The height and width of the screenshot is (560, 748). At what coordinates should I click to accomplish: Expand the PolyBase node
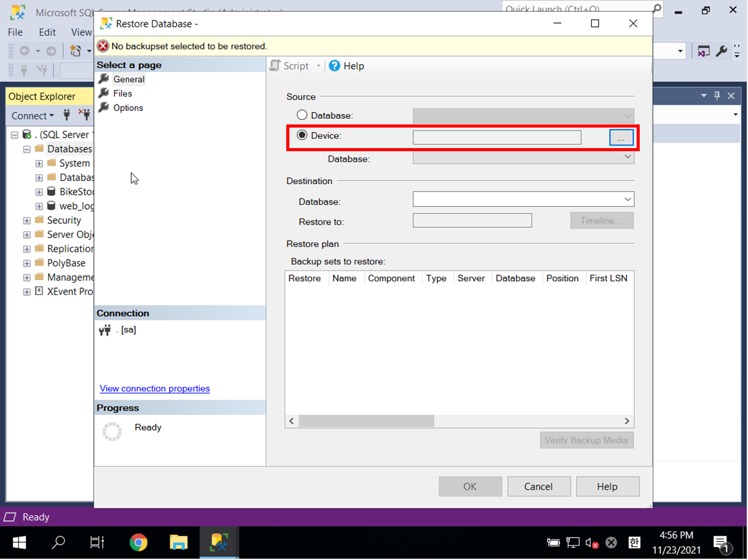[27, 263]
